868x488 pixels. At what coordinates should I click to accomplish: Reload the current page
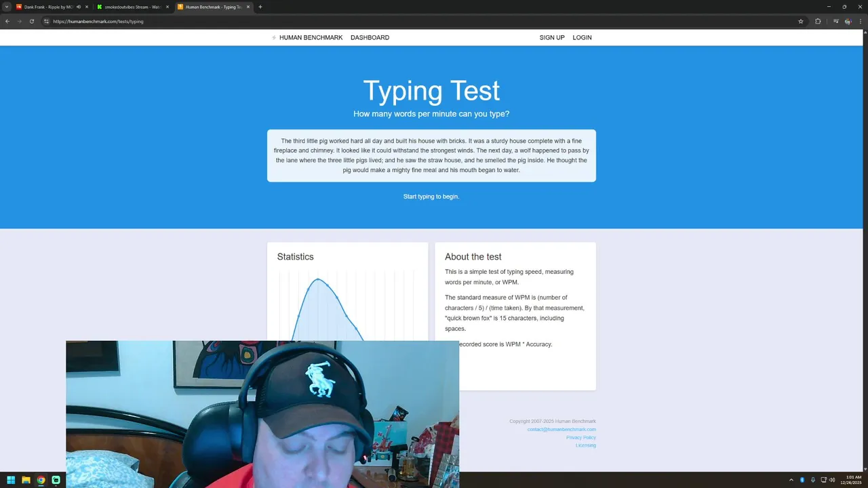(32, 21)
